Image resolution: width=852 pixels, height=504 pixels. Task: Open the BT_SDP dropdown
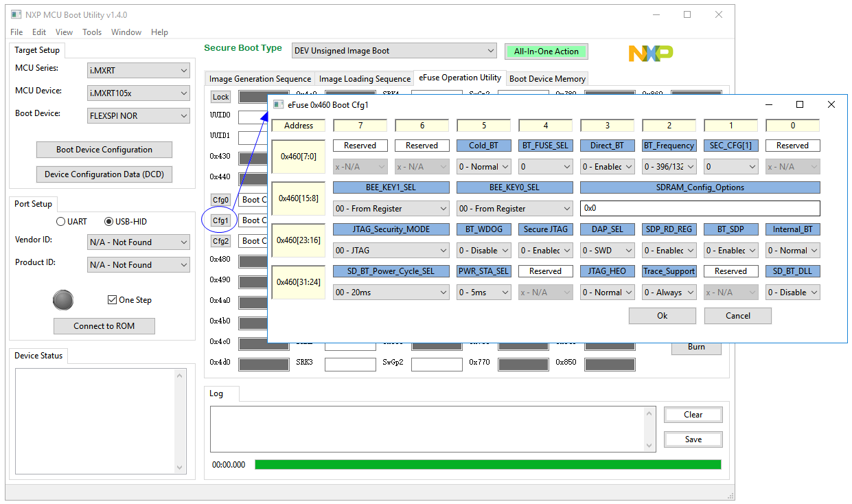(731, 251)
